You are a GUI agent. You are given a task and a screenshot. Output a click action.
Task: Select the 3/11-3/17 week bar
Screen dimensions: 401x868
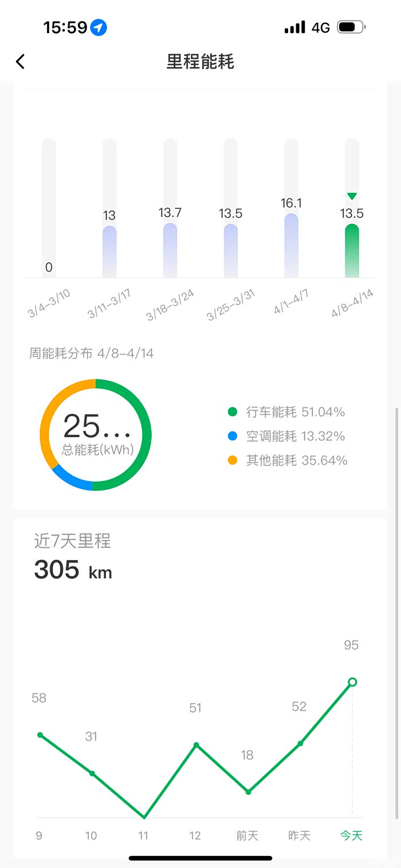pos(109,251)
